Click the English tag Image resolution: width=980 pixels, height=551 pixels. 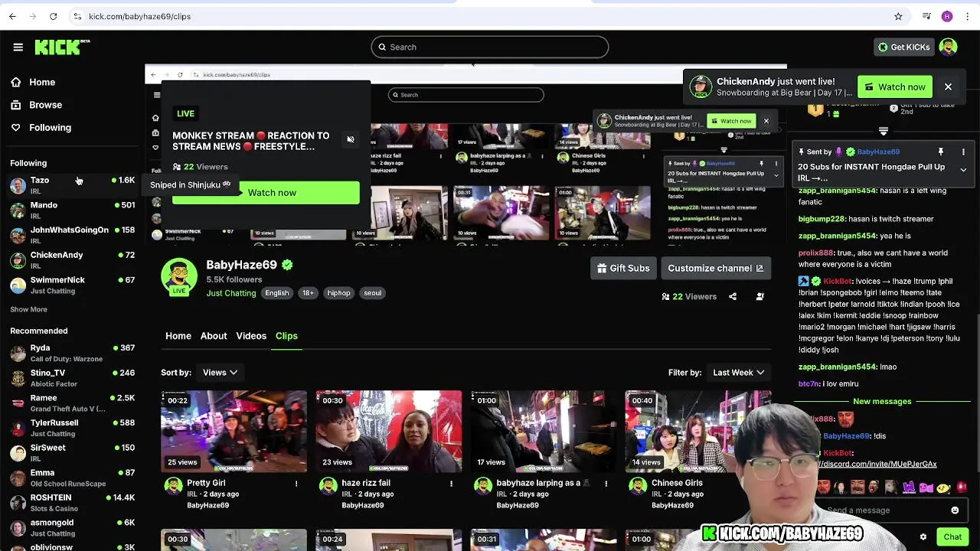point(277,293)
